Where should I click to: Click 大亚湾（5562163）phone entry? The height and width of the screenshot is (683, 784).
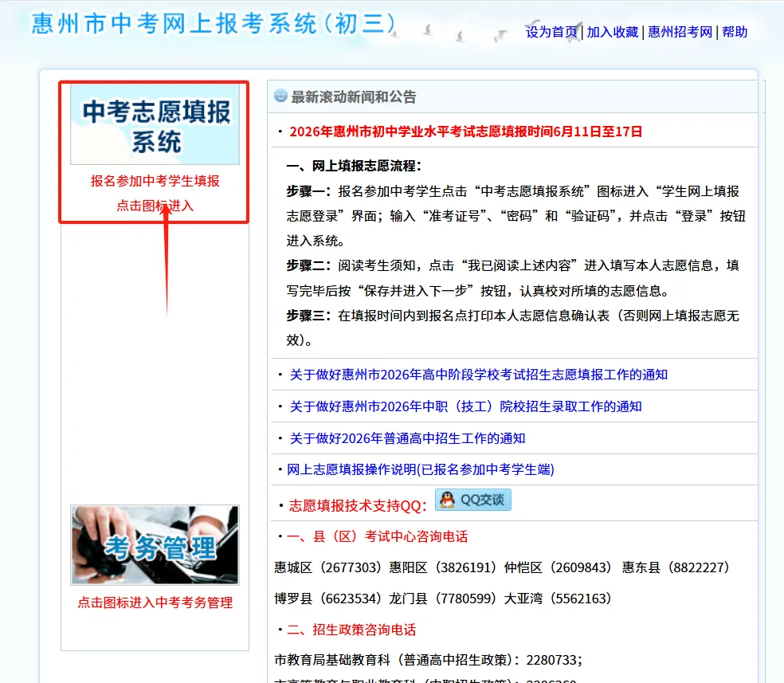pyautogui.click(x=558, y=599)
